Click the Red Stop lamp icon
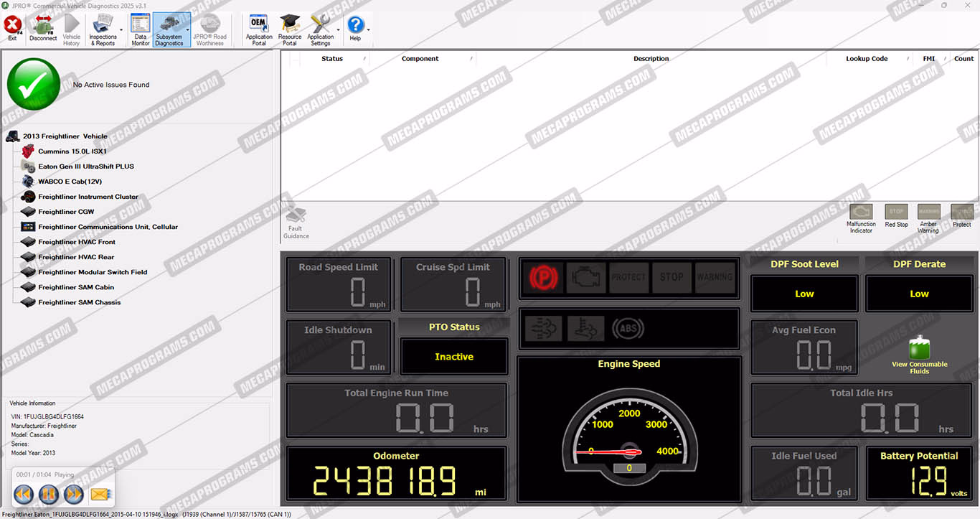Viewport: 980px width, 519px height. coord(896,212)
